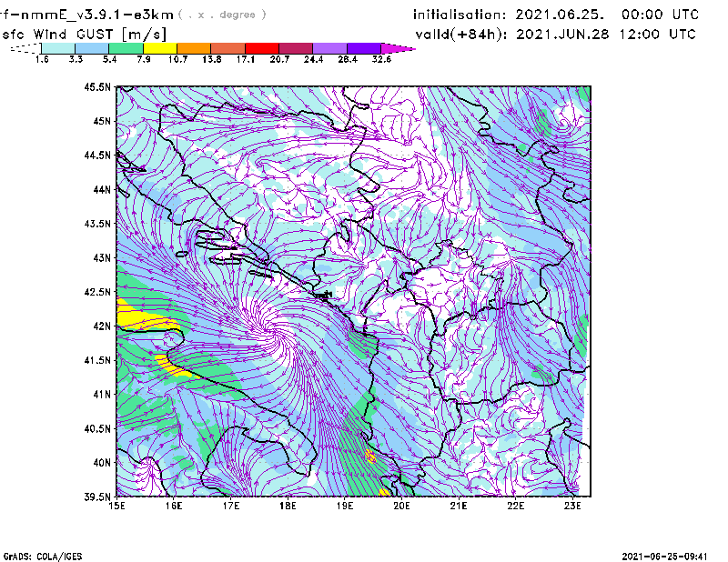Click the legend value '10.7'
This screenshot has height=562, width=728.
click(x=177, y=59)
